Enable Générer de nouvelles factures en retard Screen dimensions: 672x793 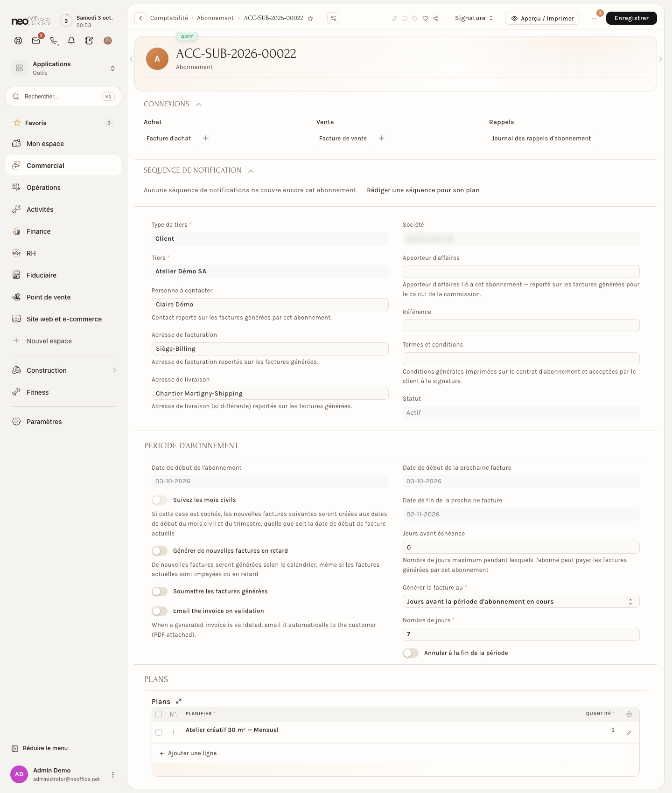pyautogui.click(x=160, y=551)
